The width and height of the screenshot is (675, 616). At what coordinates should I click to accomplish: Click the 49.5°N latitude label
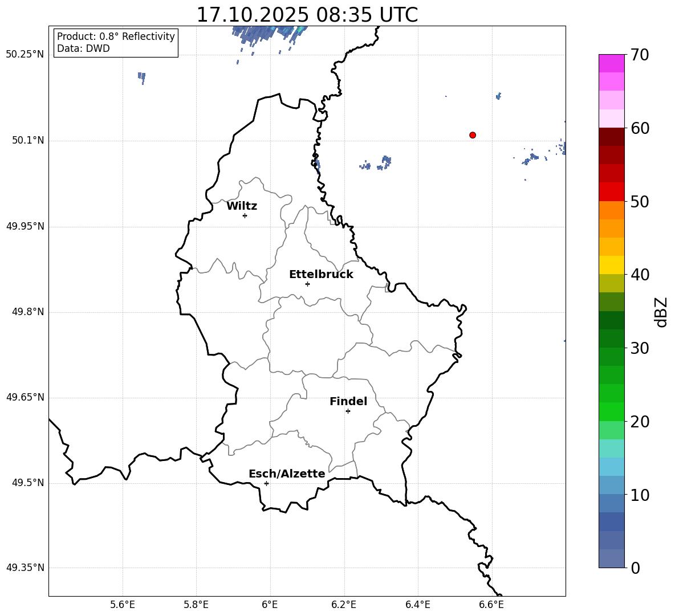(x=28, y=483)
